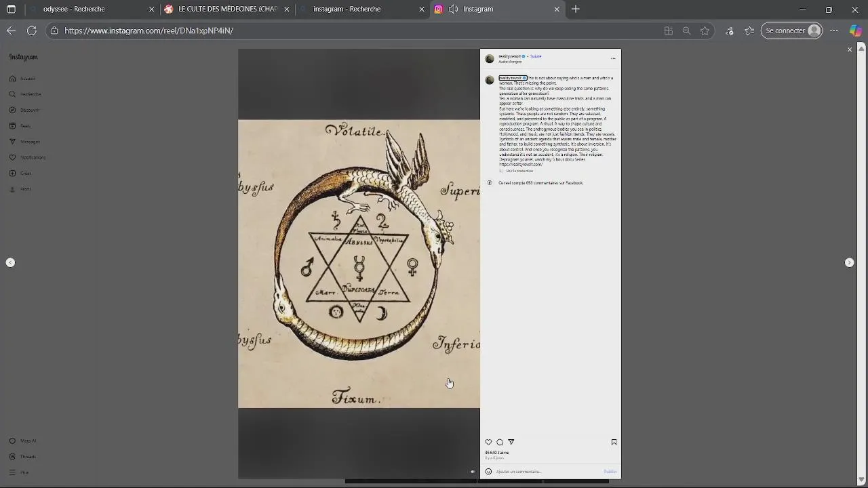
Task: Open Recherche search in Instagram sidebar
Action: click(25, 94)
